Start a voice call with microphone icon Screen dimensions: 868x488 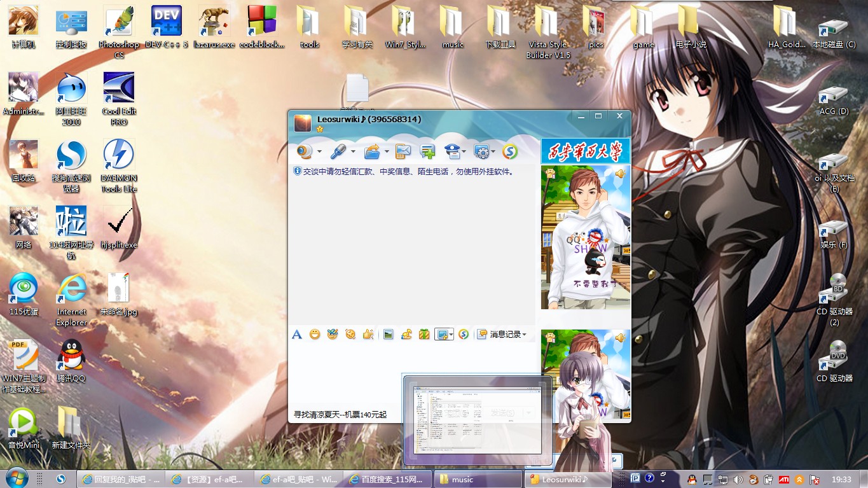pos(338,151)
